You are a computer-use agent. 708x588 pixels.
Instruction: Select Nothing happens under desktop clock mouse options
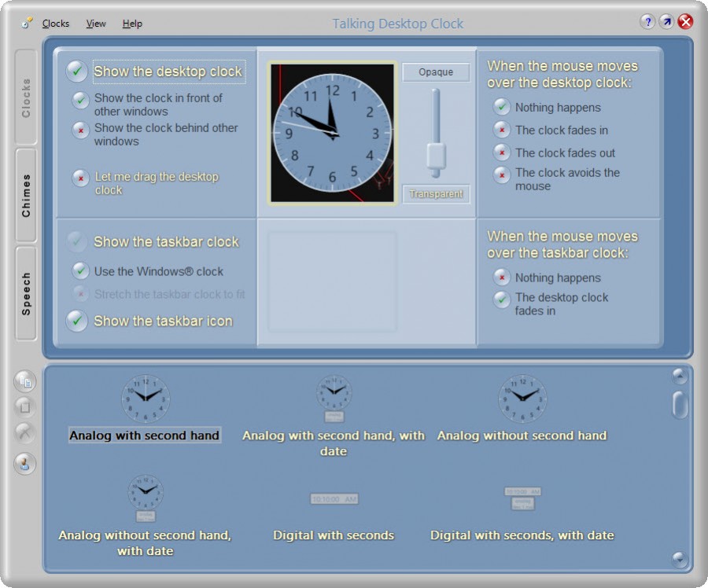click(x=502, y=107)
